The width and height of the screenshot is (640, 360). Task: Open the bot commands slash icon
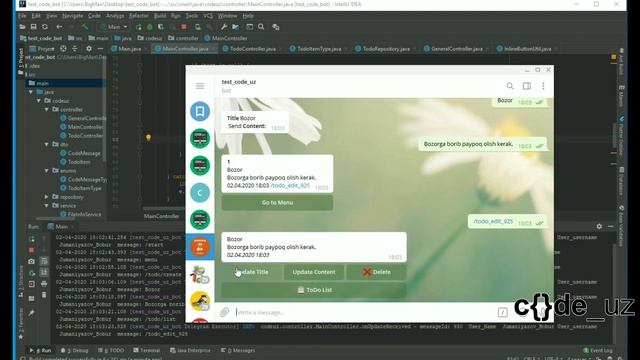click(x=502, y=312)
